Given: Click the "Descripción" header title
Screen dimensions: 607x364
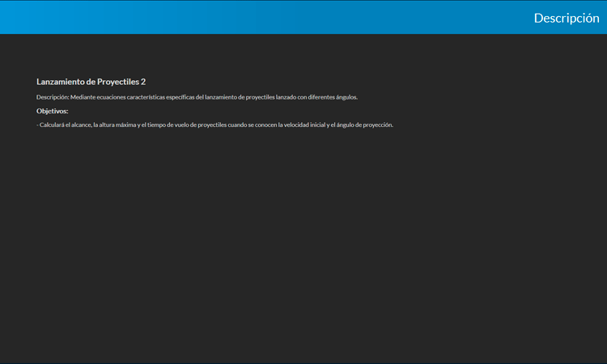Looking at the screenshot, I should pyautogui.click(x=566, y=18).
